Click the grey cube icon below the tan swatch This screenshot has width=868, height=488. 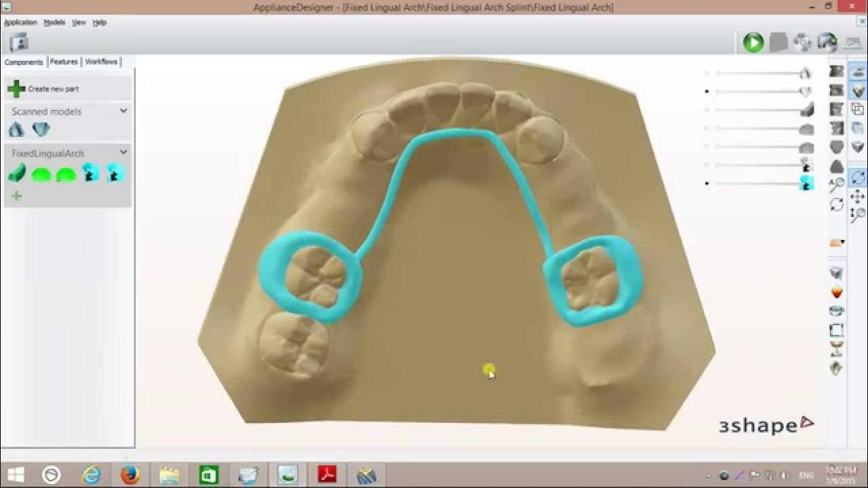pyautogui.click(x=837, y=273)
